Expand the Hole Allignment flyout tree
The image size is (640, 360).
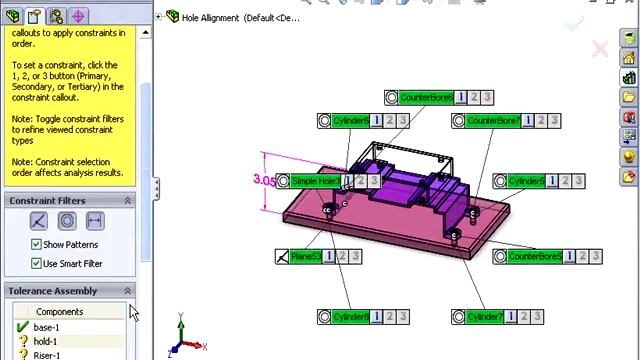click(158, 17)
